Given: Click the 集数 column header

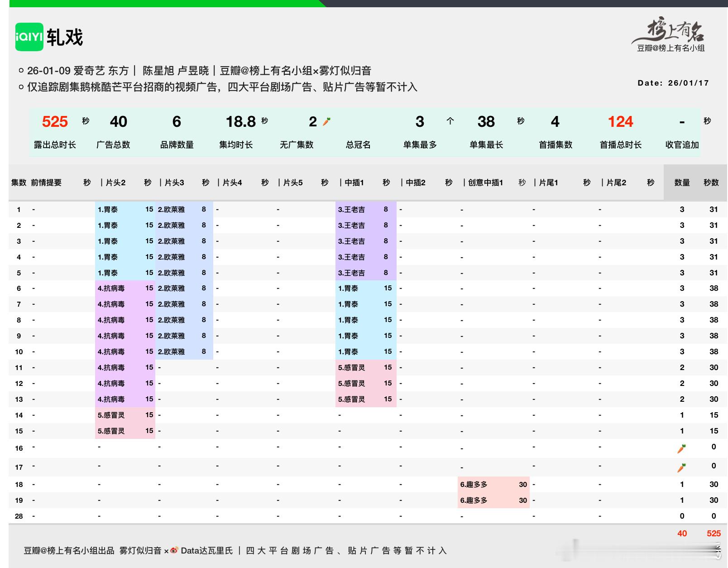Looking at the screenshot, I should pos(19,183).
